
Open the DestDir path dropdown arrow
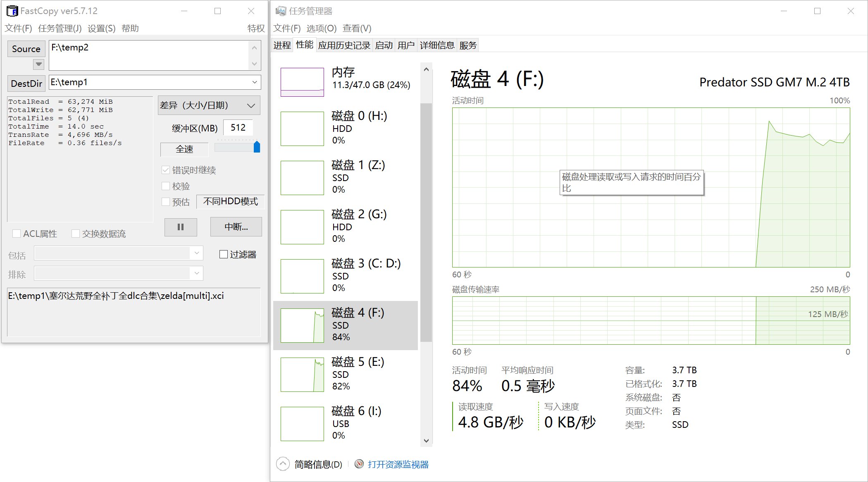pos(255,82)
